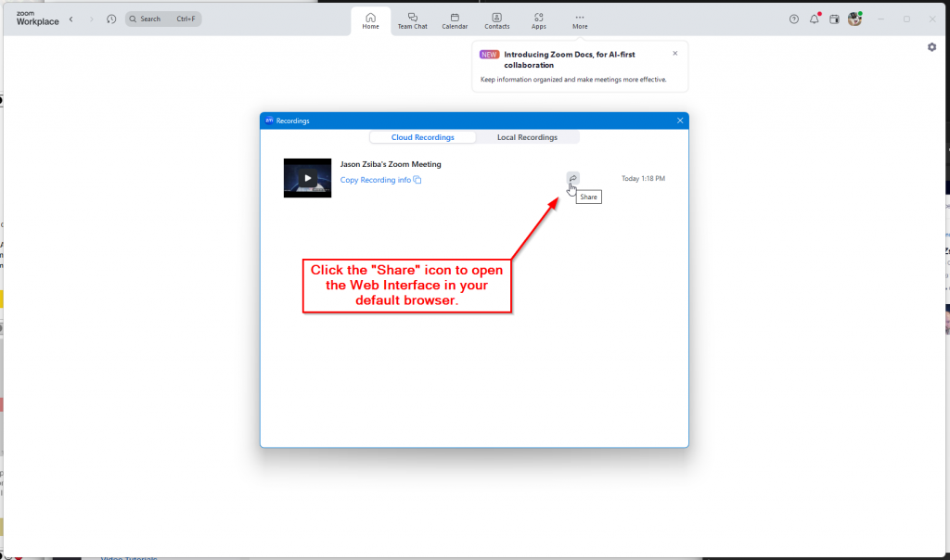Image resolution: width=950 pixels, height=560 pixels.
Task: Open the Home tab icon
Action: click(x=370, y=19)
